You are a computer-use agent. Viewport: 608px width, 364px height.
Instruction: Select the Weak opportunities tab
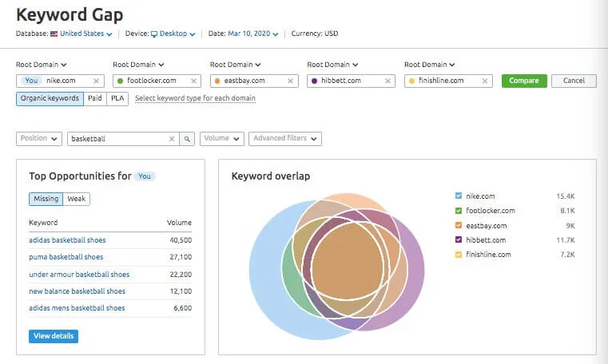[x=76, y=199]
